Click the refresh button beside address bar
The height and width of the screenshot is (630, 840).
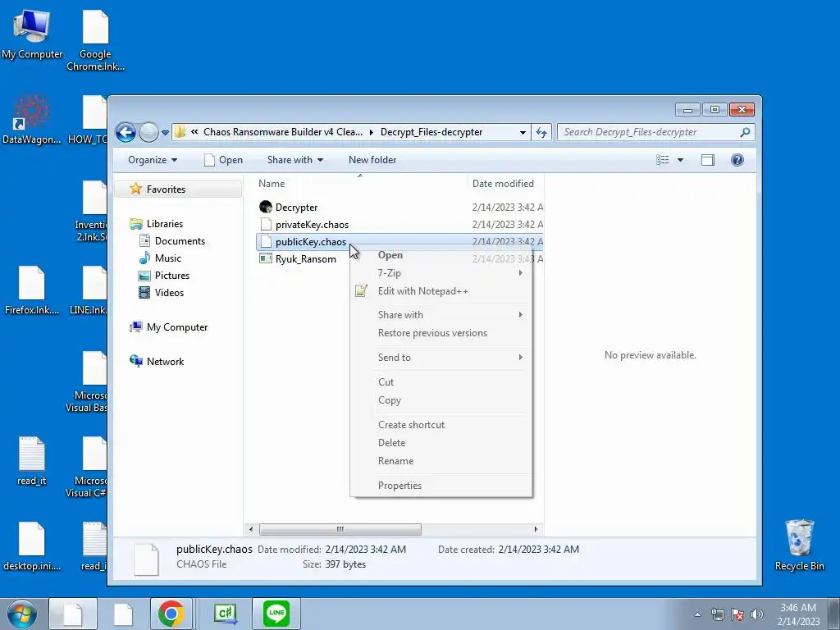click(x=541, y=132)
